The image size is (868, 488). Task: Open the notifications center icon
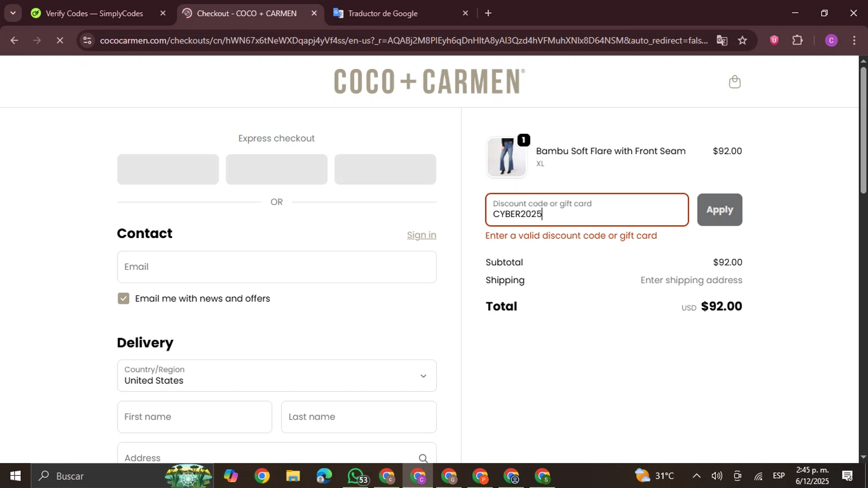pos(848,476)
